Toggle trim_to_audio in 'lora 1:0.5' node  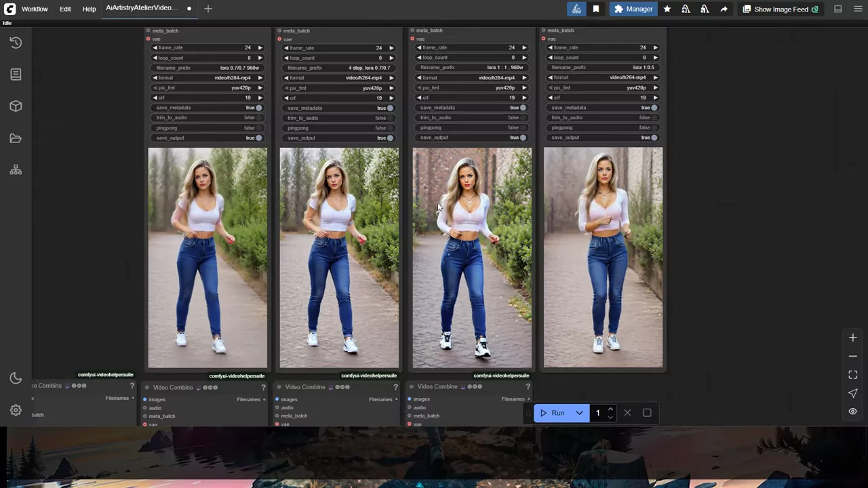tap(603, 118)
